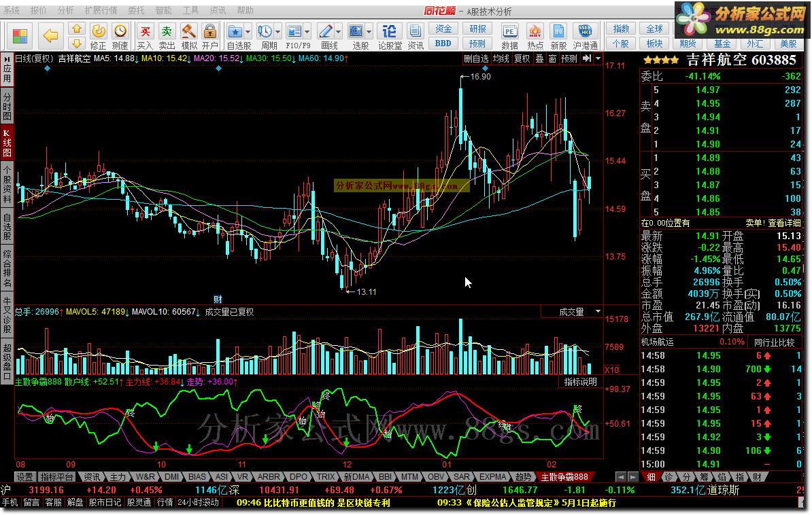Image resolution: width=812 pixels, height=515 pixels.
Task: Click the 股市日记 status bar entry
Action: (105, 502)
